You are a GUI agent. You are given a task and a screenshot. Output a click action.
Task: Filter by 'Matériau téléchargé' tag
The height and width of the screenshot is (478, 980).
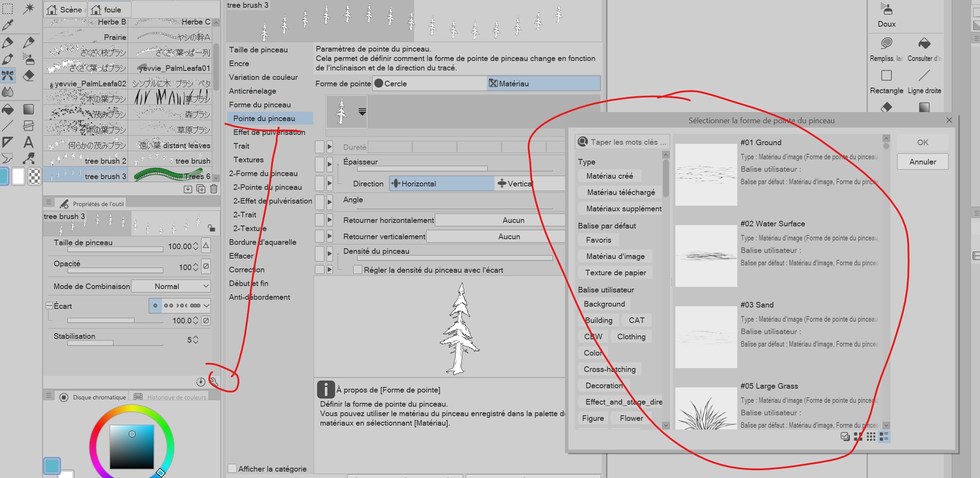point(620,192)
